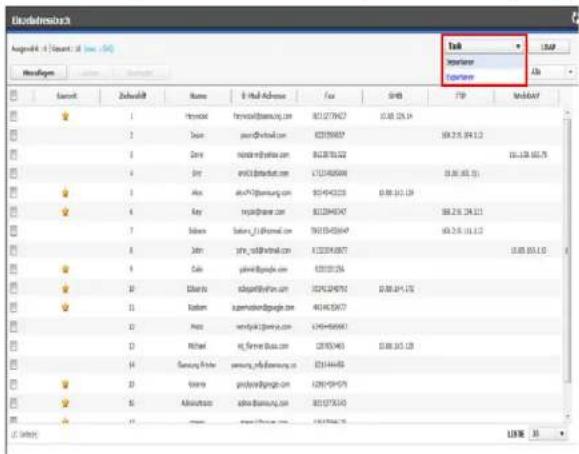Screen dimensions: 579x454
Task: Tick checkbox for speed dial 1 row
Action: [x=13, y=116]
